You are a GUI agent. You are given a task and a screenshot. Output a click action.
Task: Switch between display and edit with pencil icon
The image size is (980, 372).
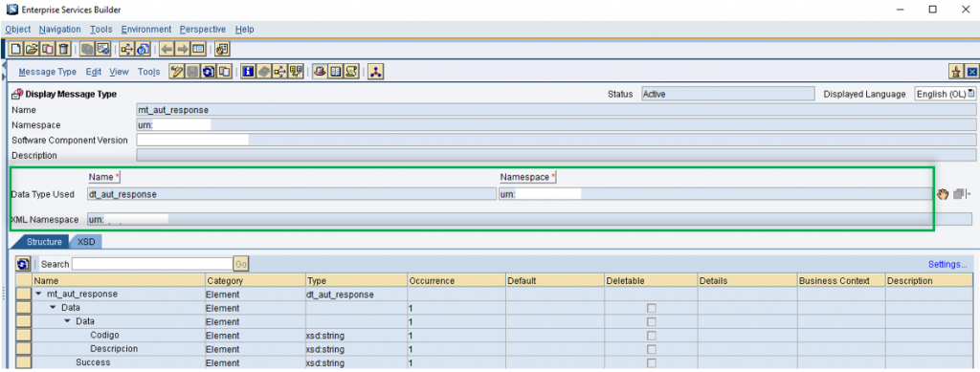pyautogui.click(x=177, y=72)
